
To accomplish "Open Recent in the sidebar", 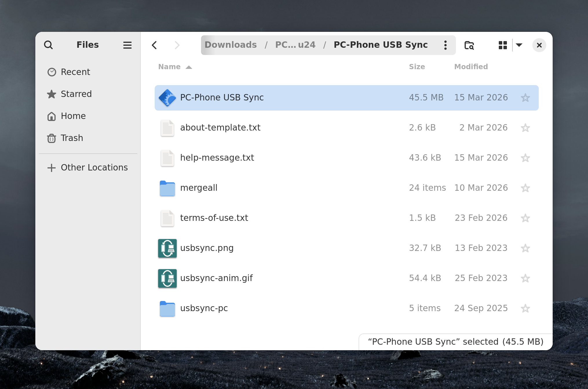I will click(75, 72).
